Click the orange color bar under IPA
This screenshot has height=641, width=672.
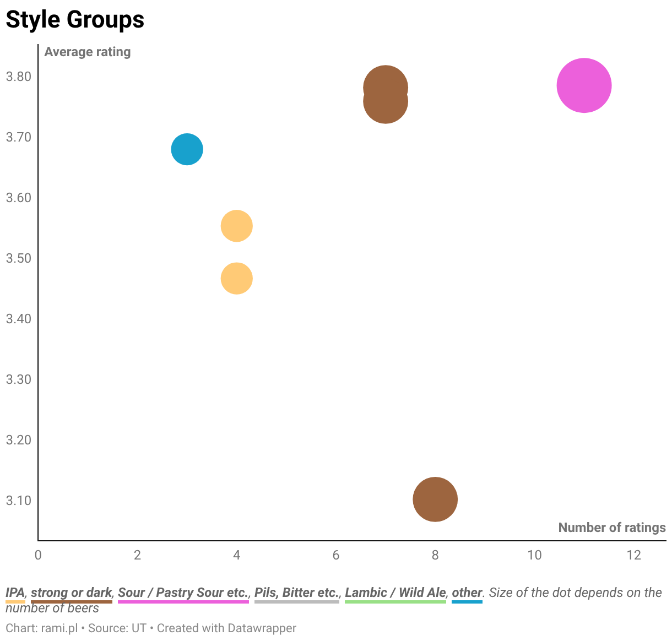(x=15, y=602)
